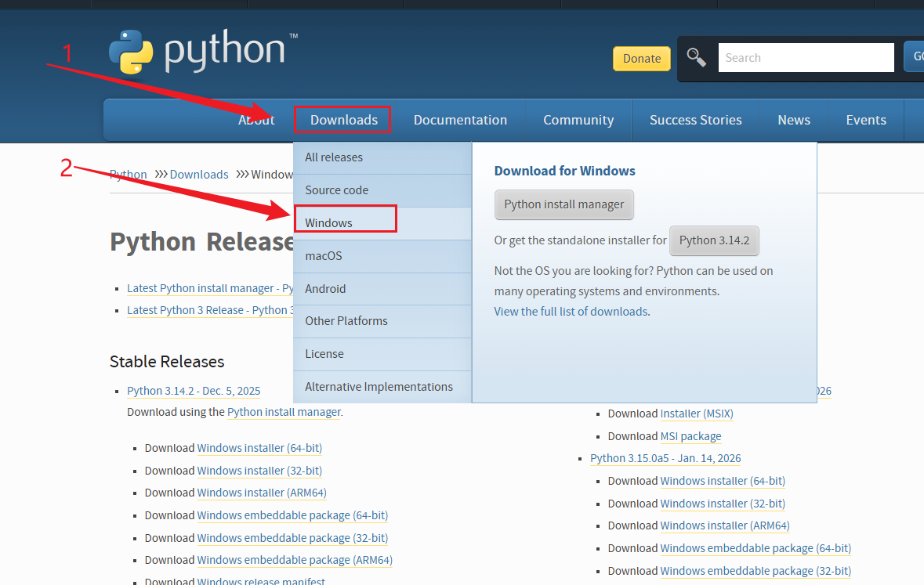This screenshot has height=585, width=924.
Task: Download 3.14.2 Windows installer (64-bit)
Action: pos(259,448)
